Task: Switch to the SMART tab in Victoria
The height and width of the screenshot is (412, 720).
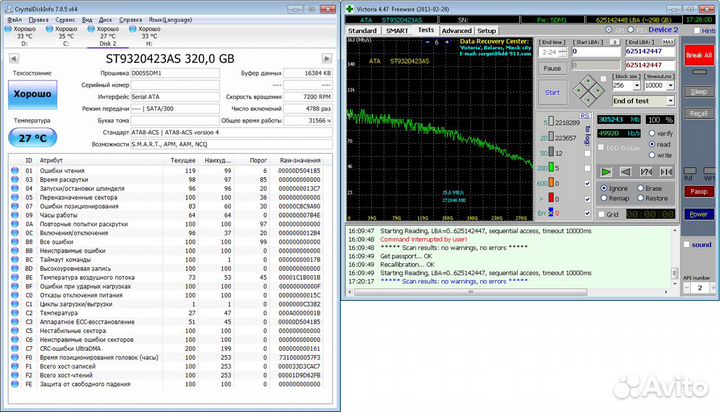Action: pos(397,31)
